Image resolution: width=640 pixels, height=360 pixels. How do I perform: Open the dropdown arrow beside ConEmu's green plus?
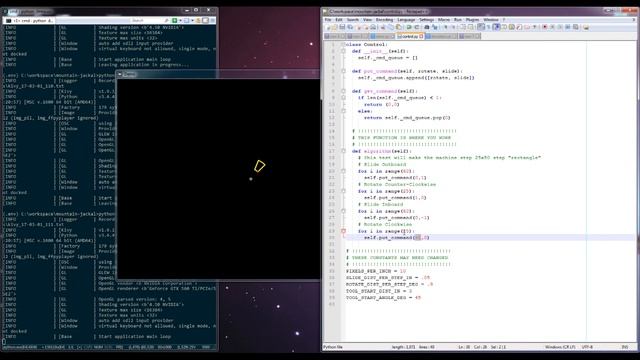click(x=180, y=20)
